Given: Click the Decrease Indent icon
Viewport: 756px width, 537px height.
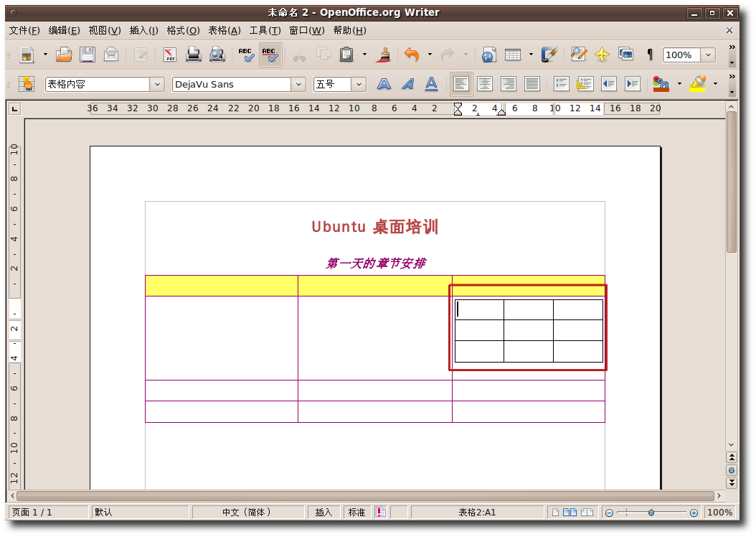Looking at the screenshot, I should coord(609,84).
